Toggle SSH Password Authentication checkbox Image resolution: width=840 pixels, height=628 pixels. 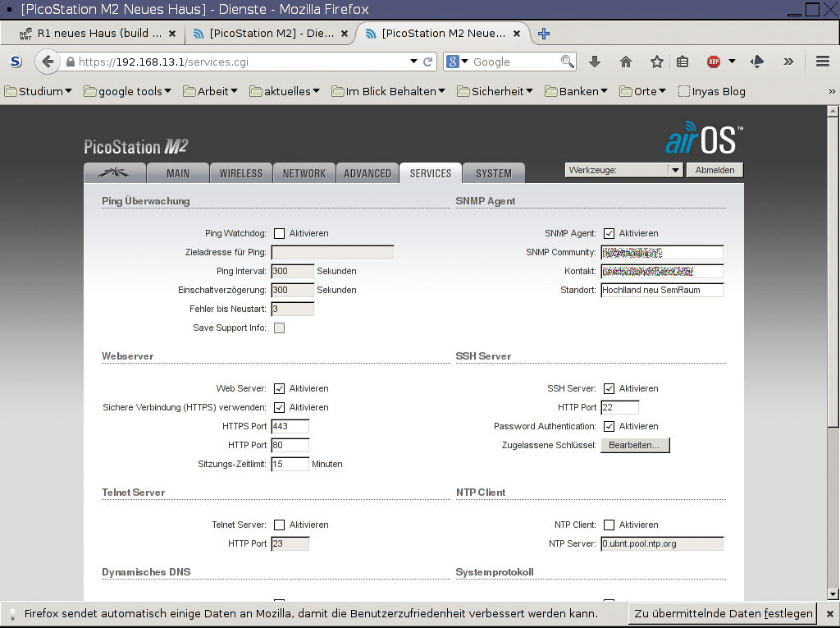tap(609, 427)
